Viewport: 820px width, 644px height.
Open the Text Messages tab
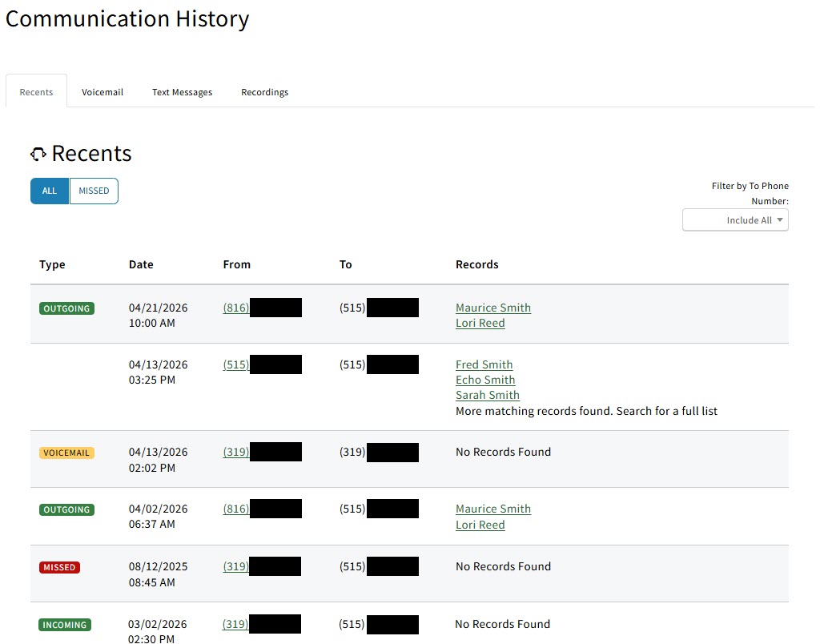pos(182,92)
